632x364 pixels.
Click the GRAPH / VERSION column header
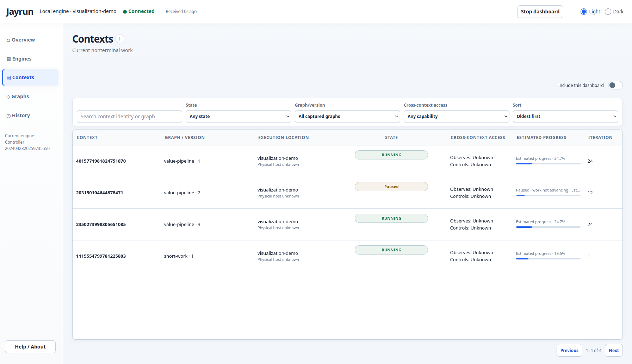185,138
